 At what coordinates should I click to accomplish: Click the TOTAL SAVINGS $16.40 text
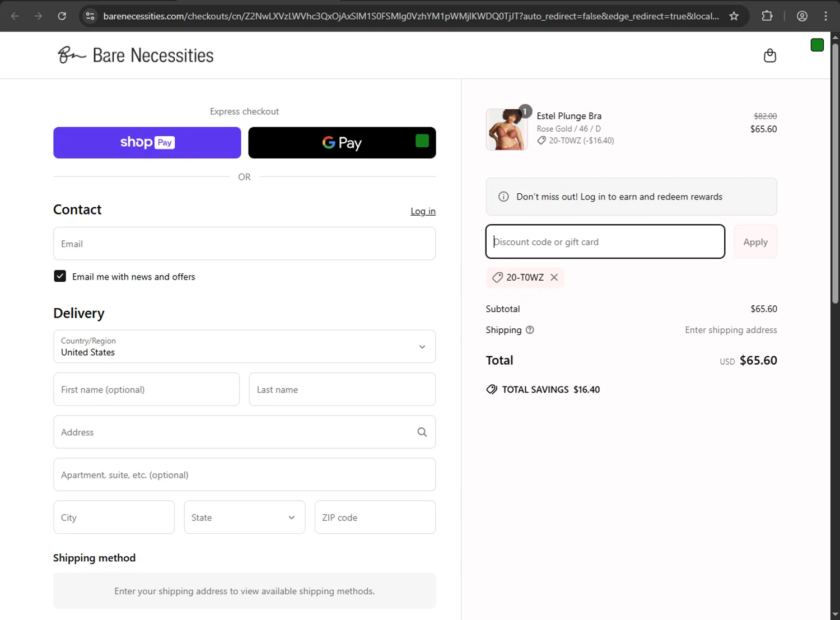551,389
